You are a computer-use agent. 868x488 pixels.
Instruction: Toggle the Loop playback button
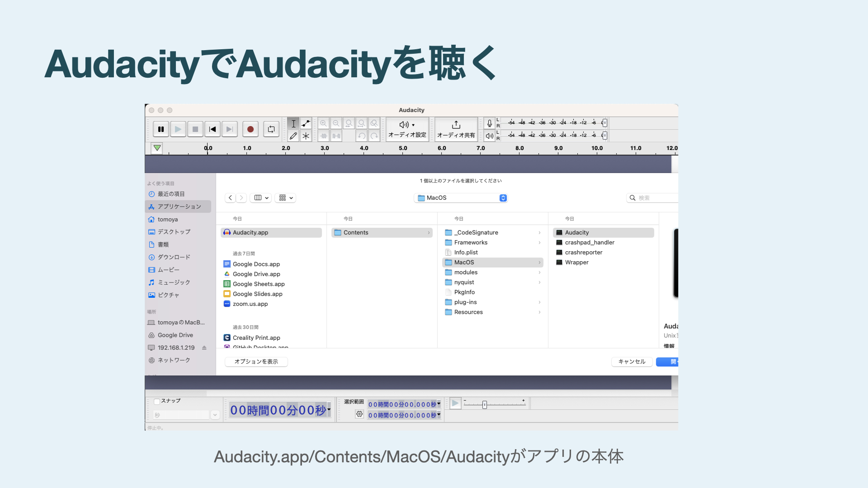pos(271,129)
